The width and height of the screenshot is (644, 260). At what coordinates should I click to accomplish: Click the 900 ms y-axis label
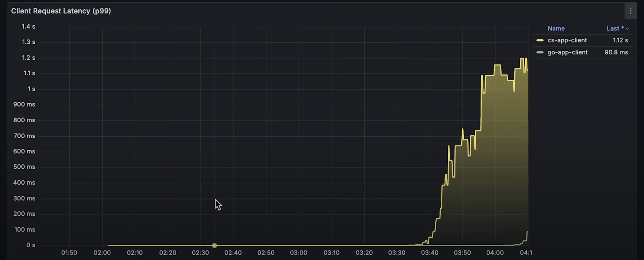pyautogui.click(x=24, y=104)
